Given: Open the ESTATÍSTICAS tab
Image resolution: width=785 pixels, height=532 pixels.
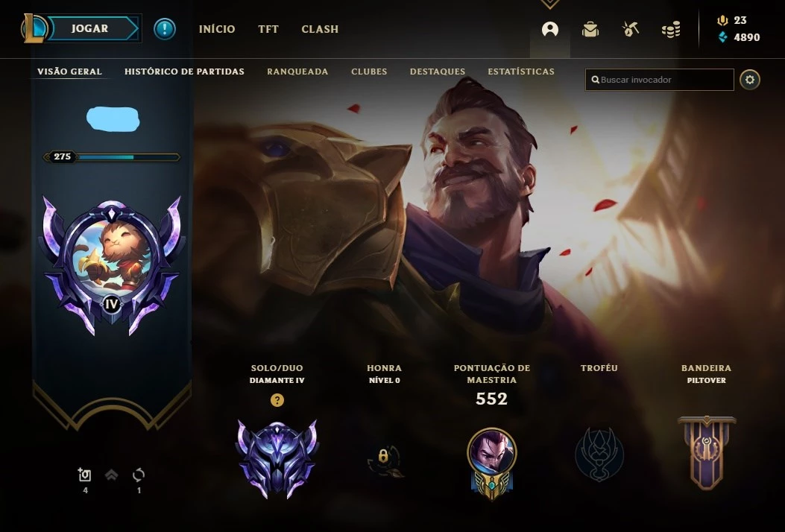Looking at the screenshot, I should (521, 72).
